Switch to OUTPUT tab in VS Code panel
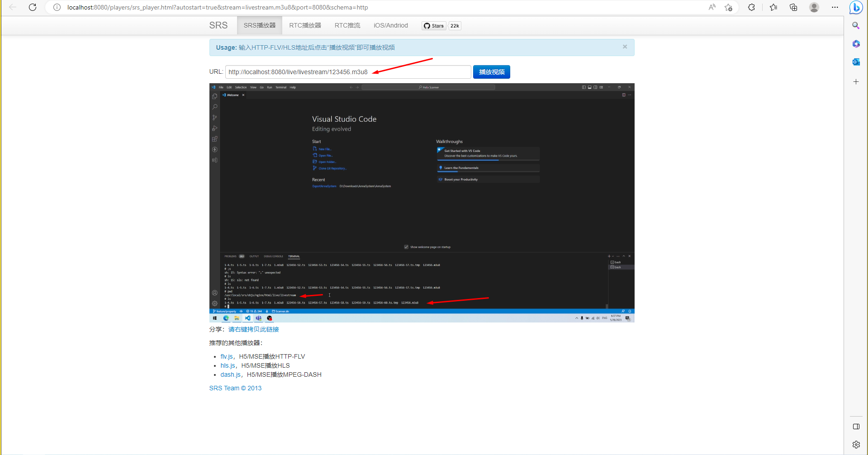868x455 pixels. pos(254,256)
